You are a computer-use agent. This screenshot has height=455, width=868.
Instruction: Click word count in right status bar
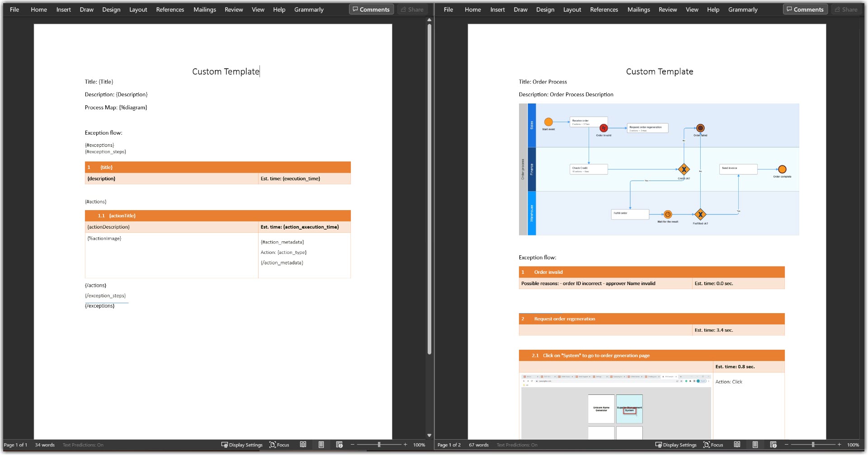[x=478, y=445]
